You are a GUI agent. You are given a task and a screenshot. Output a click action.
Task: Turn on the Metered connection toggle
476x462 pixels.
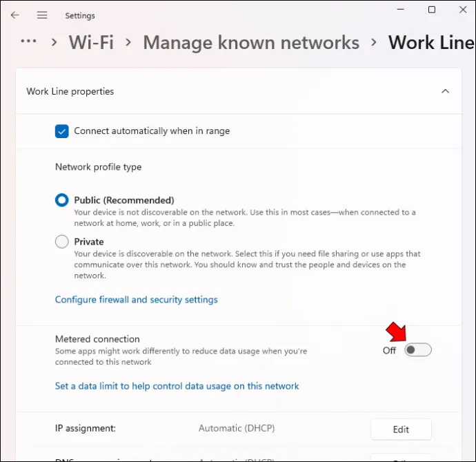418,350
